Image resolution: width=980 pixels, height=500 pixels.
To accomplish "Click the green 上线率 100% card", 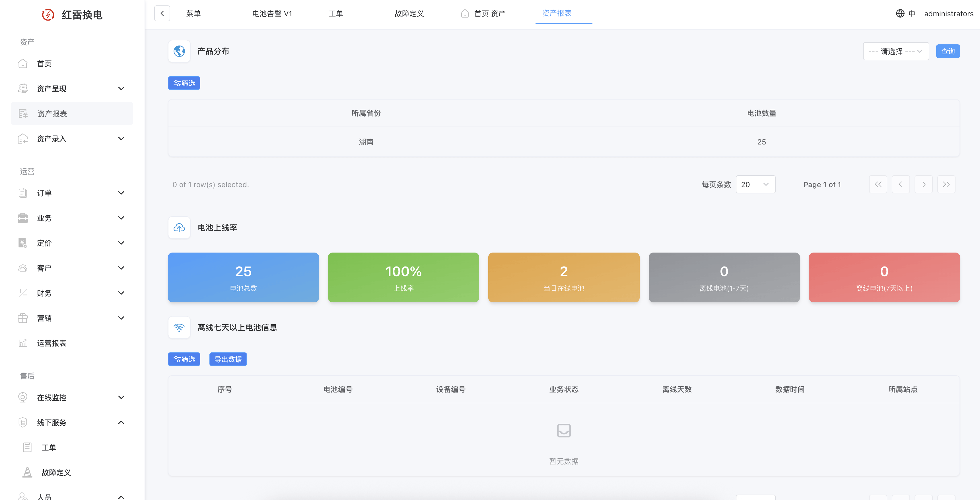I will coord(403,278).
